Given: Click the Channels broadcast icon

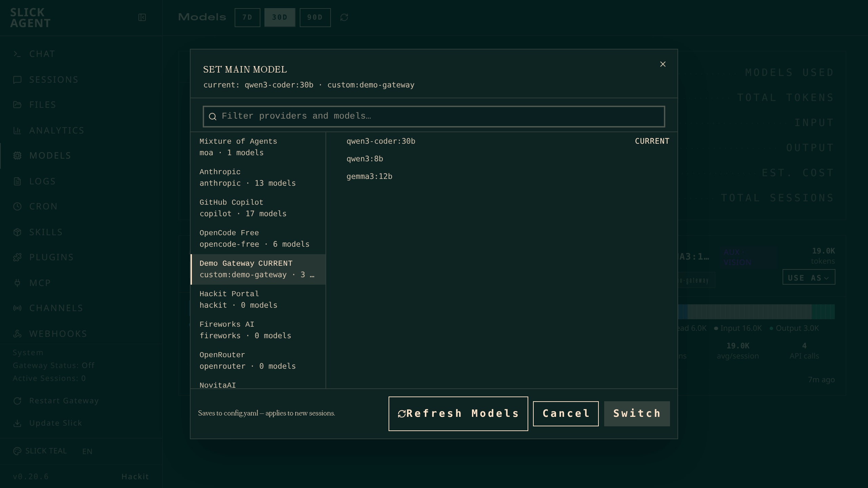Looking at the screenshot, I should pyautogui.click(x=17, y=308).
